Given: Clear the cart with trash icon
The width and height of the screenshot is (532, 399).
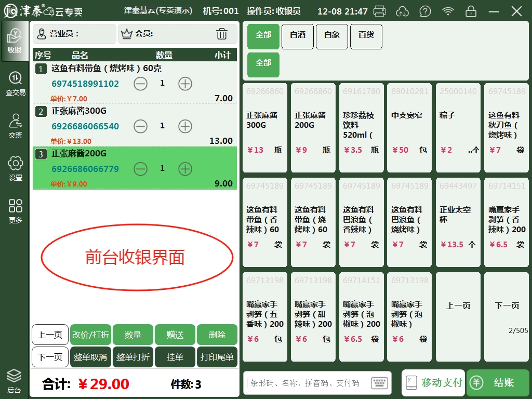Looking at the screenshot, I should [222, 34].
